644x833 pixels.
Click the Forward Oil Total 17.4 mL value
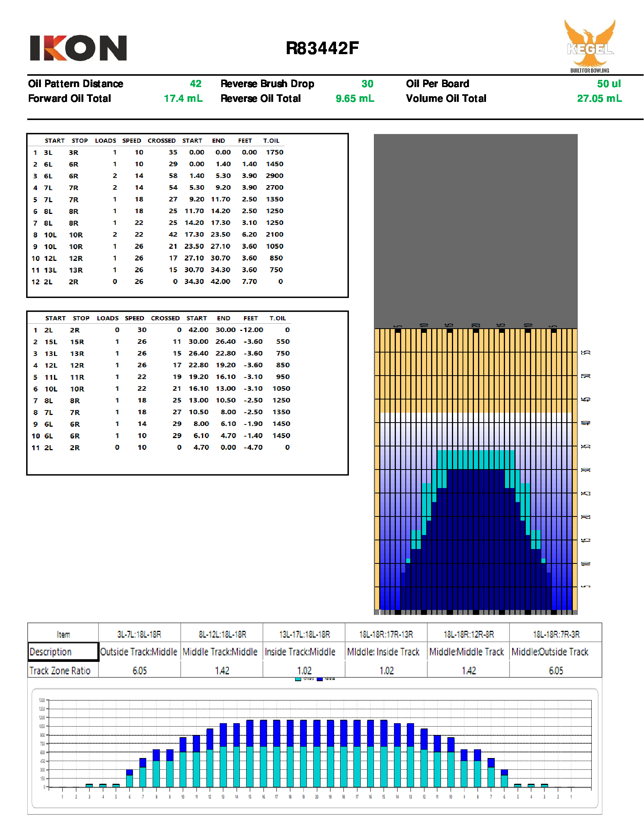click(x=183, y=99)
